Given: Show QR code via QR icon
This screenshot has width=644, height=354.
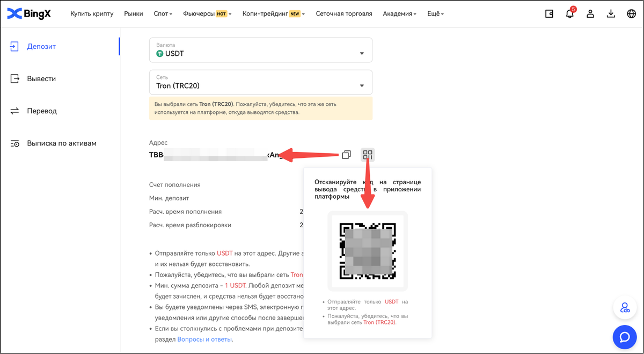Looking at the screenshot, I should 368,155.
